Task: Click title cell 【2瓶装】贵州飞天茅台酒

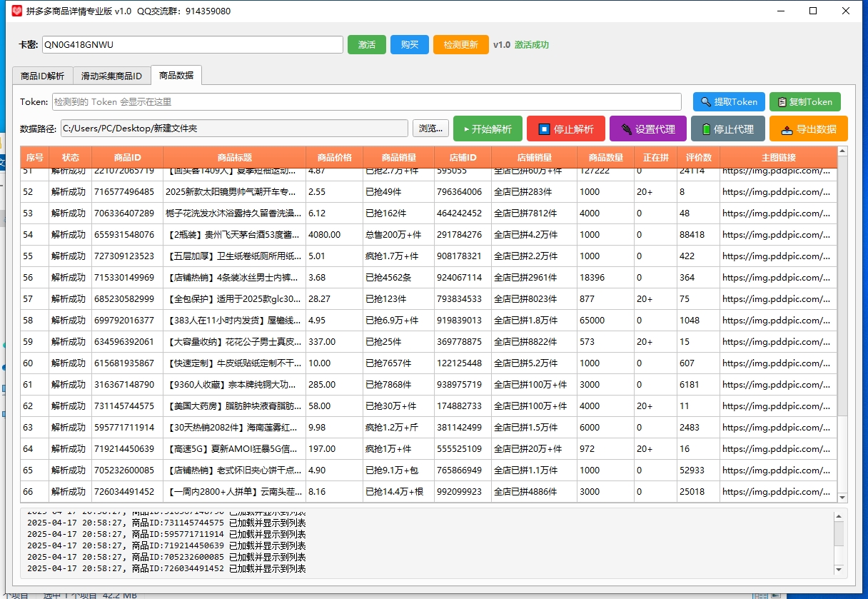Action: click(x=235, y=235)
